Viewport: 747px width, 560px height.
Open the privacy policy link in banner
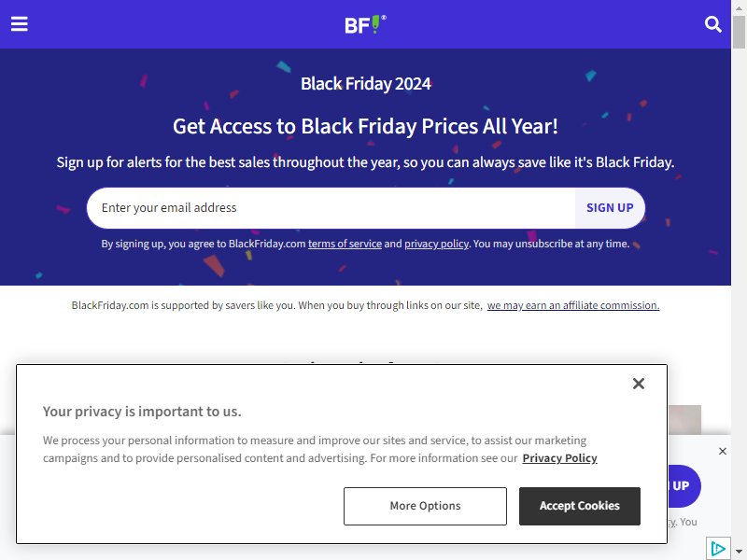[436, 244]
